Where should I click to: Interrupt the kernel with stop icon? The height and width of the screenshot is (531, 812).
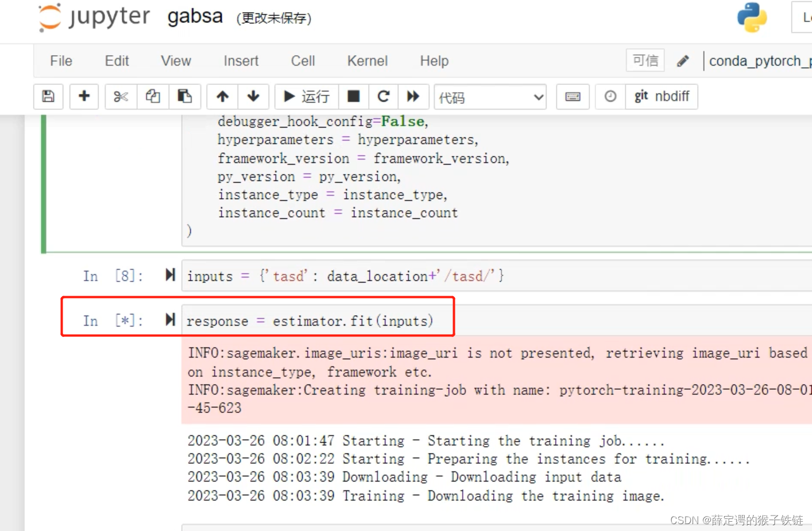pyautogui.click(x=354, y=96)
